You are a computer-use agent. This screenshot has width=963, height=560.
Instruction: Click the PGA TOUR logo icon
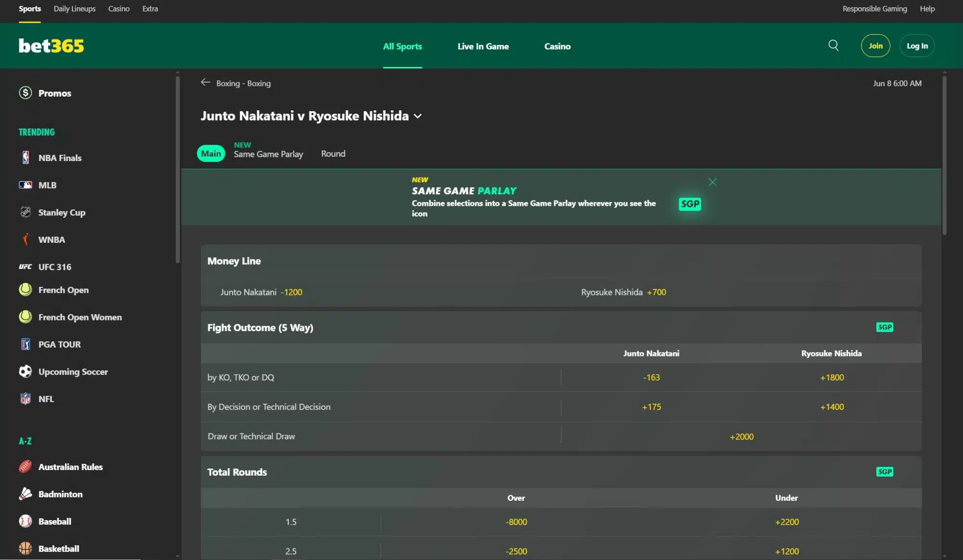[26, 344]
